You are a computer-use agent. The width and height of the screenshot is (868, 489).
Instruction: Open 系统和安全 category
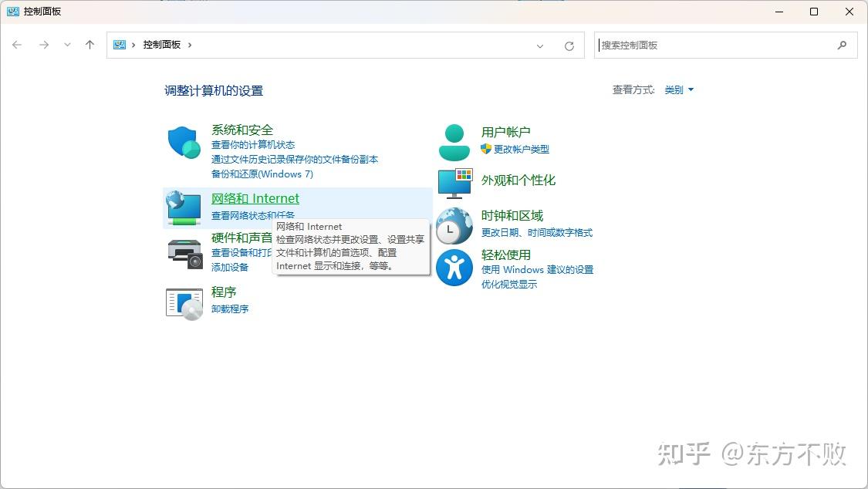pyautogui.click(x=242, y=130)
